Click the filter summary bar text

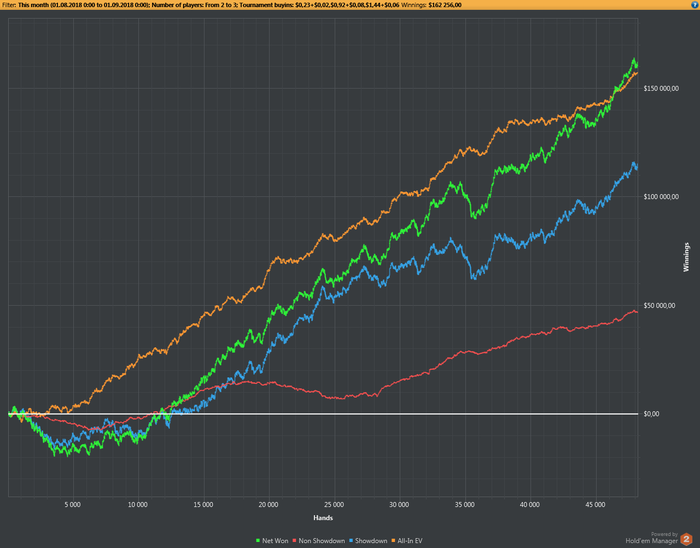point(232,5)
